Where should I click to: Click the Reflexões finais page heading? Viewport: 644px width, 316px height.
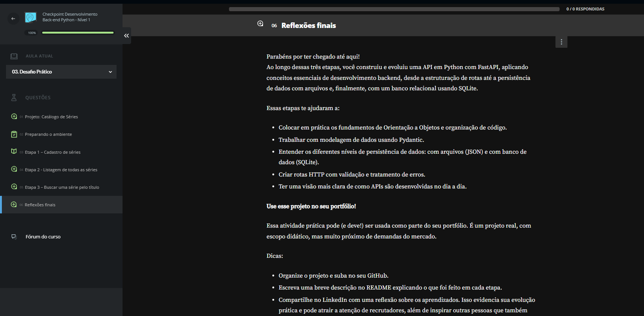click(309, 25)
